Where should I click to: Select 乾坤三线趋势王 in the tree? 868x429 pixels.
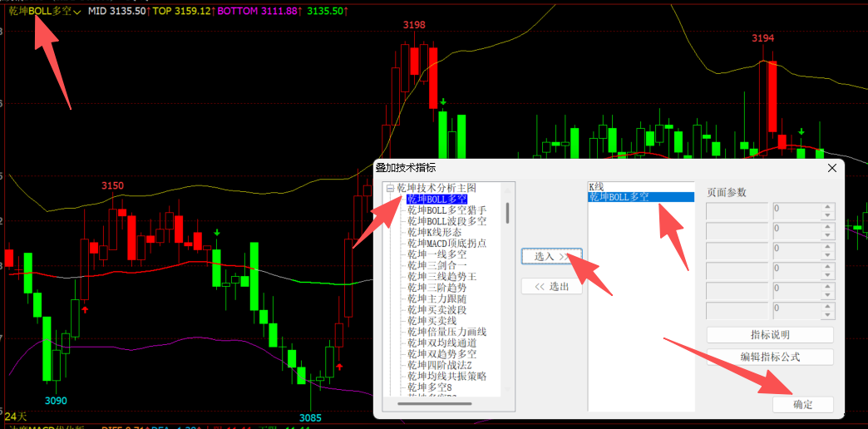pyautogui.click(x=441, y=276)
